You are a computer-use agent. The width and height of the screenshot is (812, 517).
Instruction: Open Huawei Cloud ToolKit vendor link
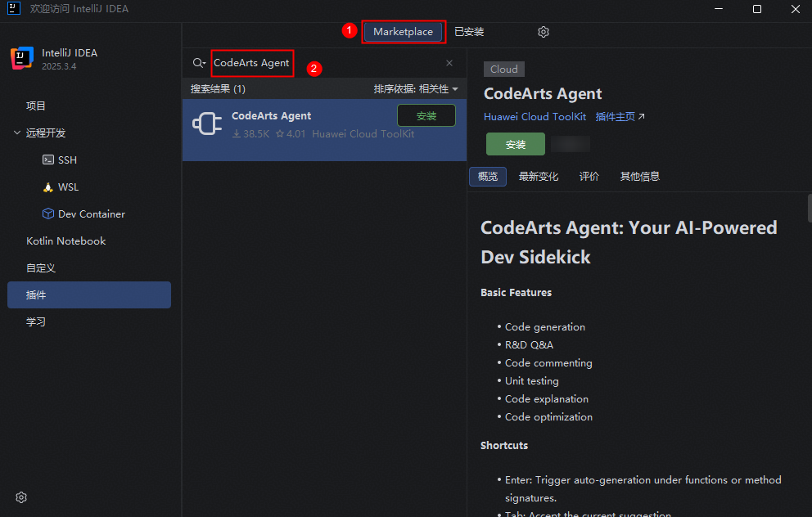[535, 117]
